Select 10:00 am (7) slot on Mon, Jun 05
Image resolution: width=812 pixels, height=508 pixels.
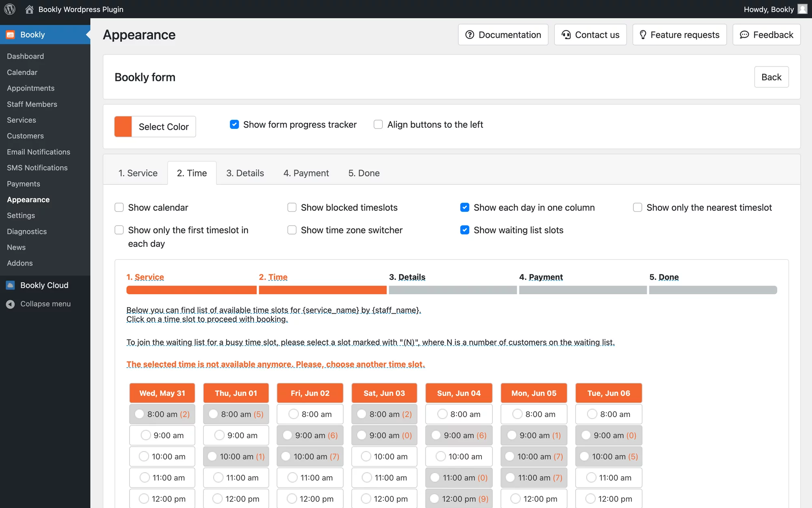point(534,456)
